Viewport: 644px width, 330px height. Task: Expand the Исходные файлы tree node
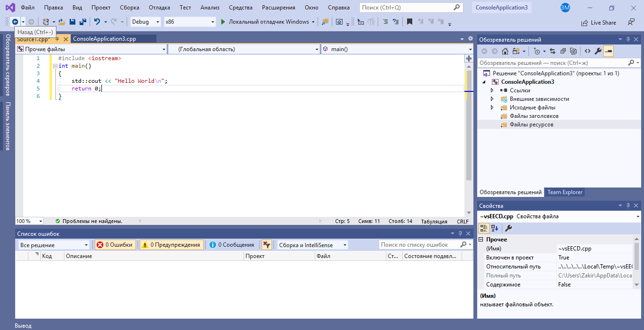click(x=492, y=107)
